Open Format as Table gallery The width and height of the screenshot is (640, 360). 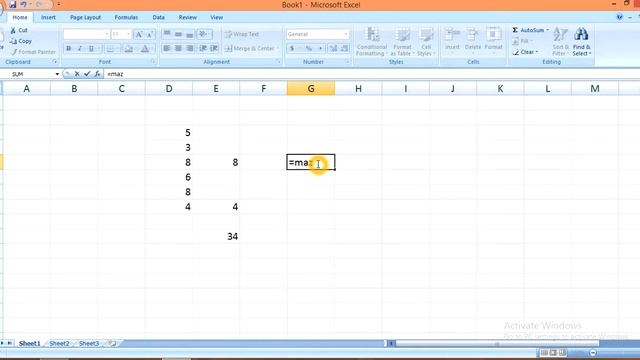point(402,42)
